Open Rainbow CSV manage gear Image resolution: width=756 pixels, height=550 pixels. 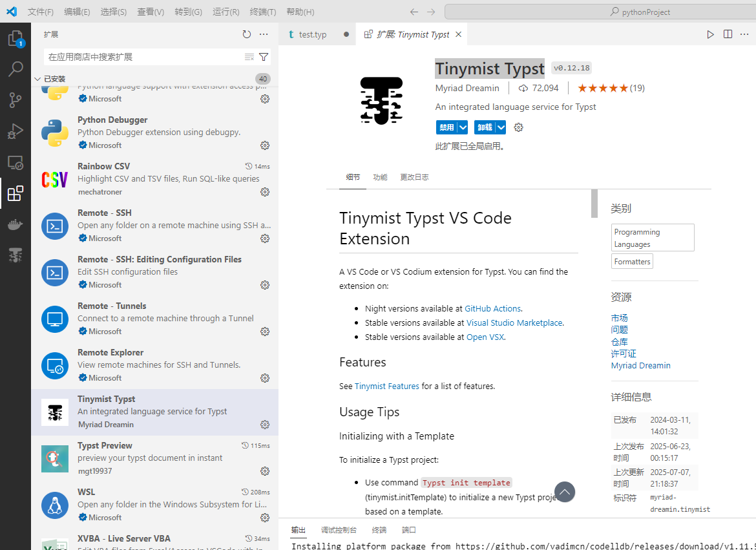[x=265, y=192]
